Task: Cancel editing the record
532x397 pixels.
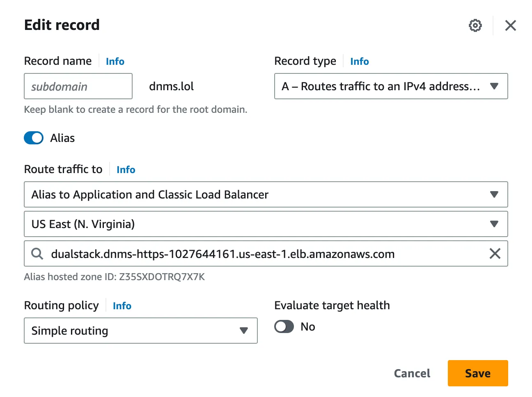Action: pyautogui.click(x=412, y=373)
